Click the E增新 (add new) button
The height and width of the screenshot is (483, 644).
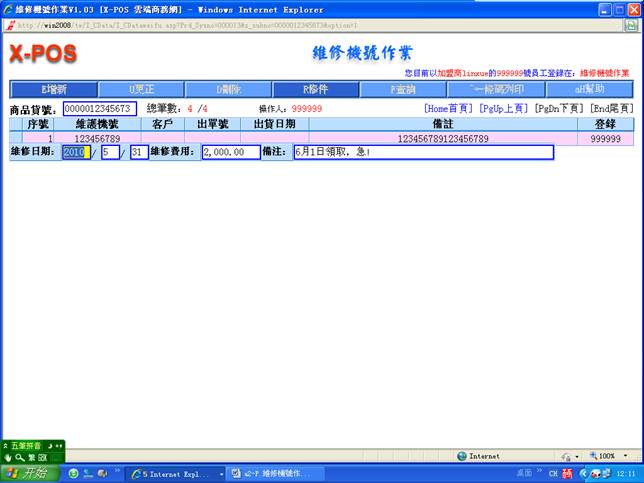pos(53,89)
